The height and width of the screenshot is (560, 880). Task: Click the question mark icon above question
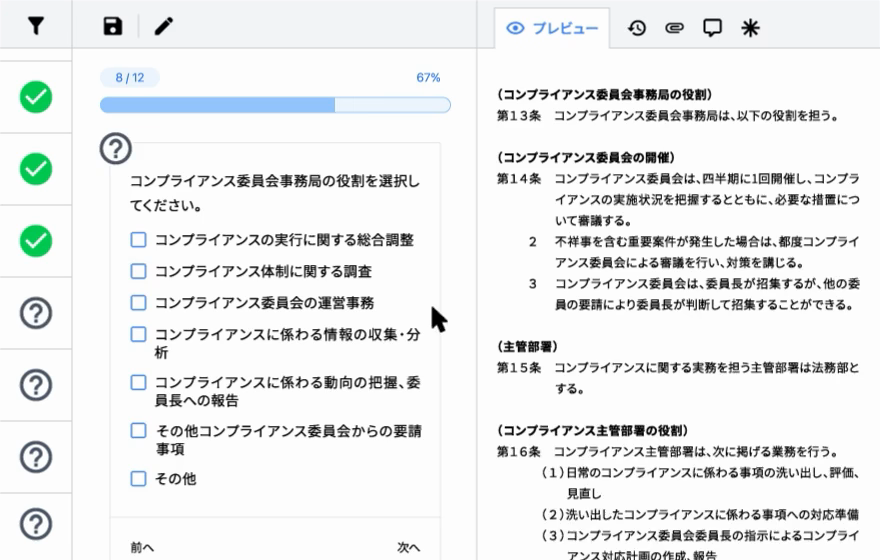[116, 149]
